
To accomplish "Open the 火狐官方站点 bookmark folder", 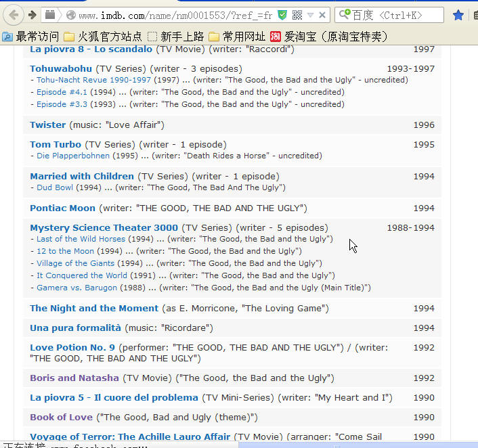I will point(103,37).
